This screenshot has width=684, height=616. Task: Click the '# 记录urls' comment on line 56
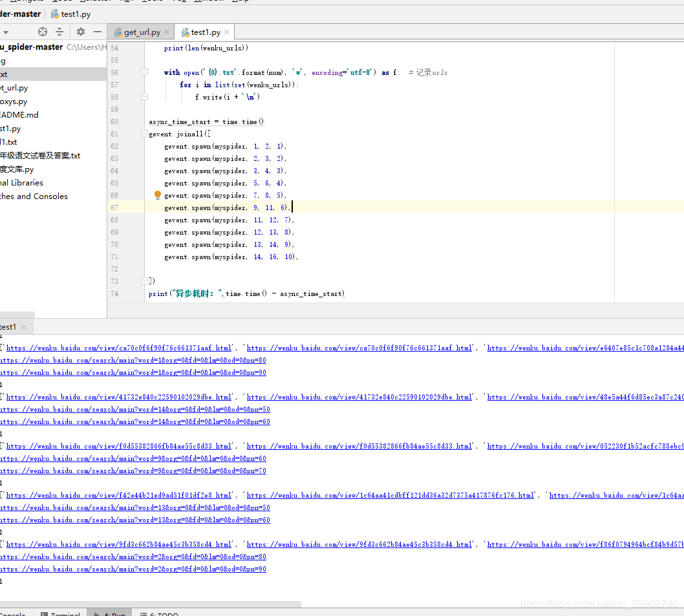[x=428, y=72]
